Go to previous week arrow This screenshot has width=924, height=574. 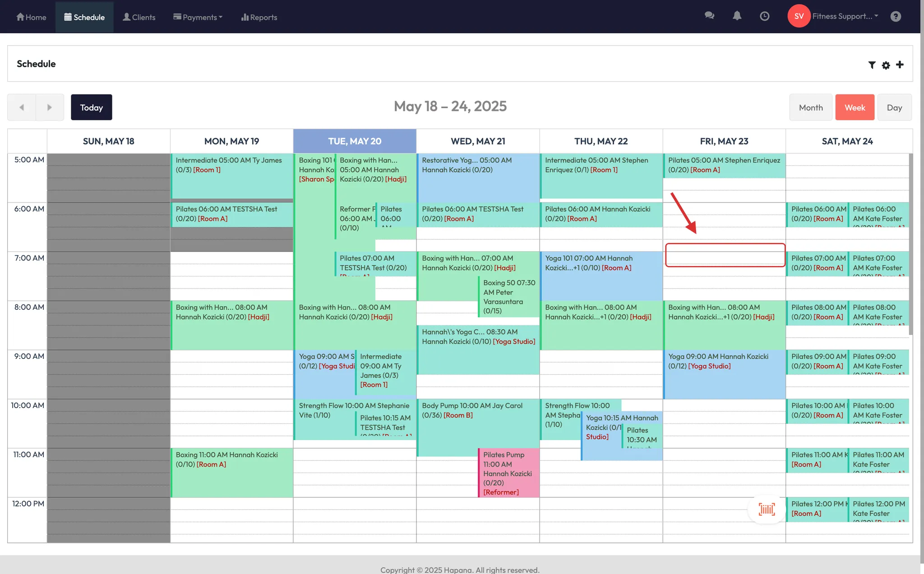tap(22, 107)
